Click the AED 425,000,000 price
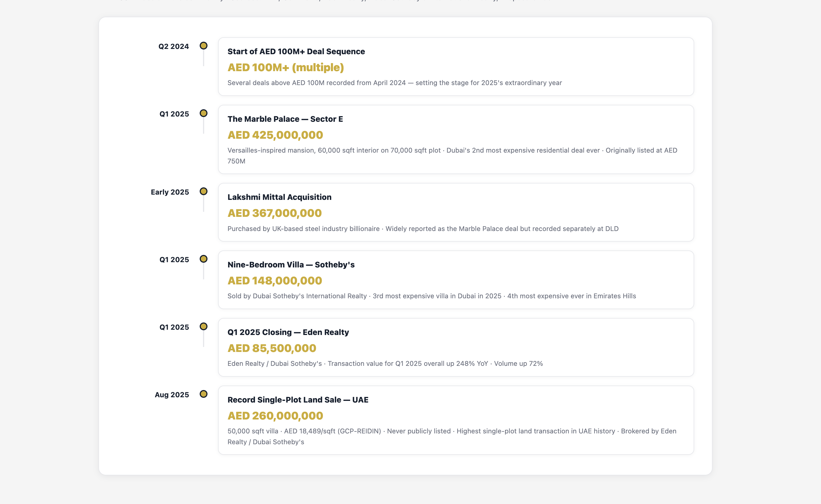Screen dimensions: 821x504 (275, 135)
